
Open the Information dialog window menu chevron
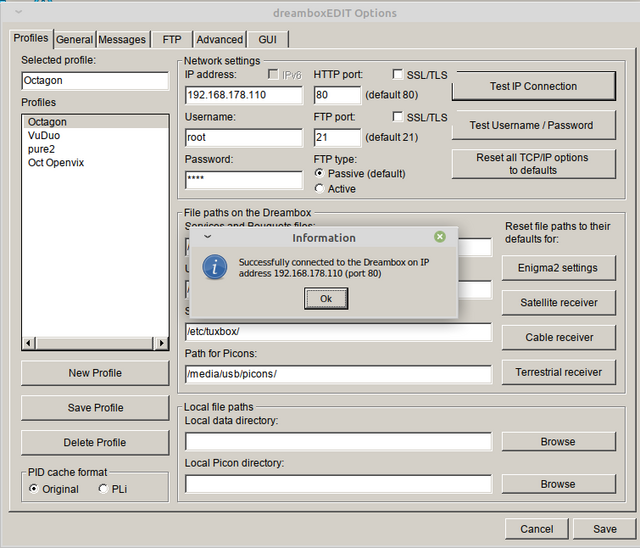tap(207, 237)
